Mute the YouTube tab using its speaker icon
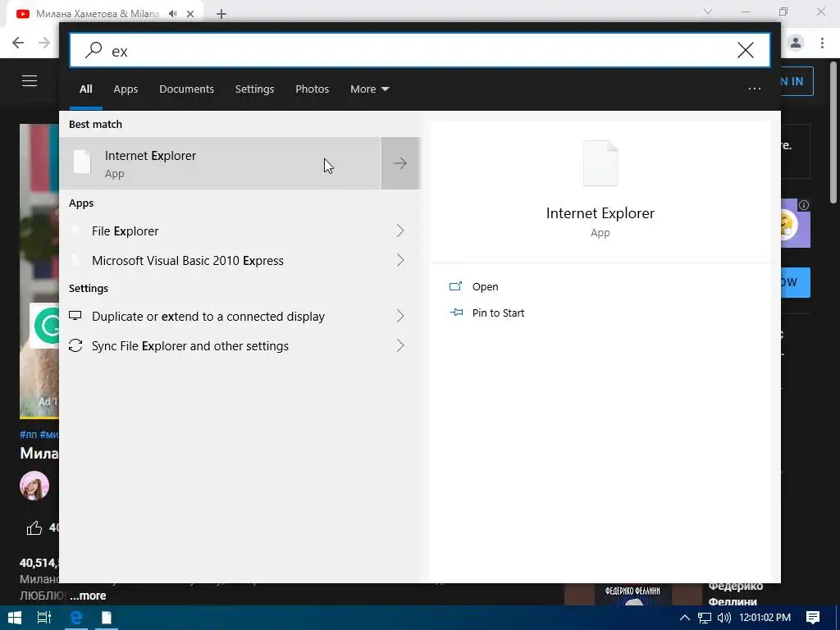840x630 pixels. (172, 14)
